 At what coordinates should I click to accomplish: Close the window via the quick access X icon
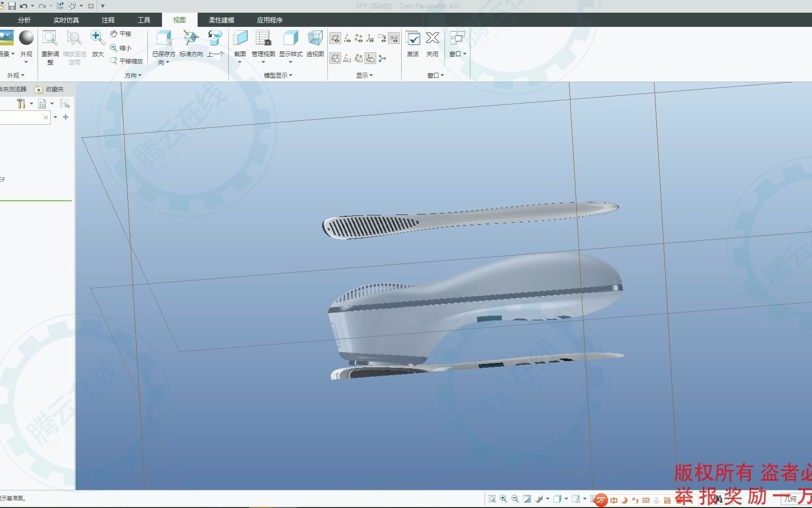click(91, 6)
